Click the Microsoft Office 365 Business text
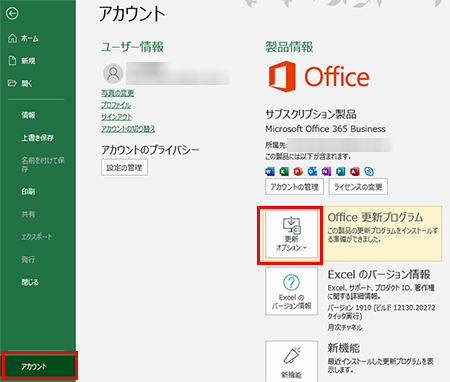This screenshot has height=382, width=450. tap(325, 129)
